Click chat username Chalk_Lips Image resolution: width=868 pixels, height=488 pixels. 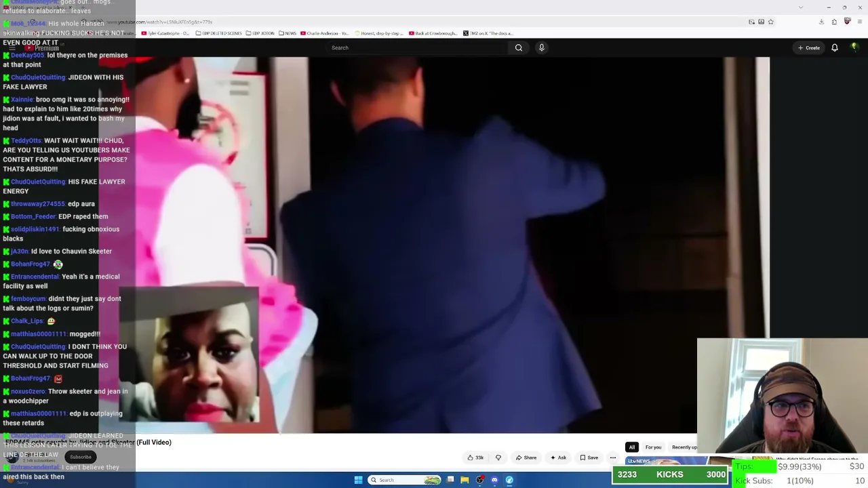pyautogui.click(x=27, y=321)
